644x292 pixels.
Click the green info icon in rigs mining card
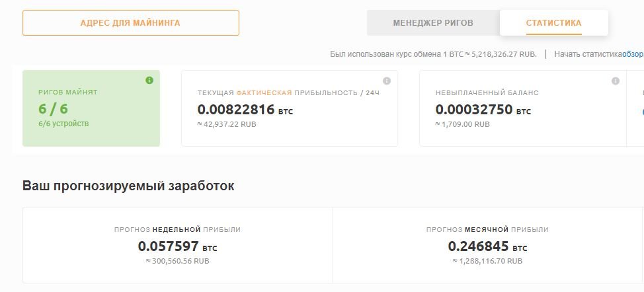click(149, 81)
